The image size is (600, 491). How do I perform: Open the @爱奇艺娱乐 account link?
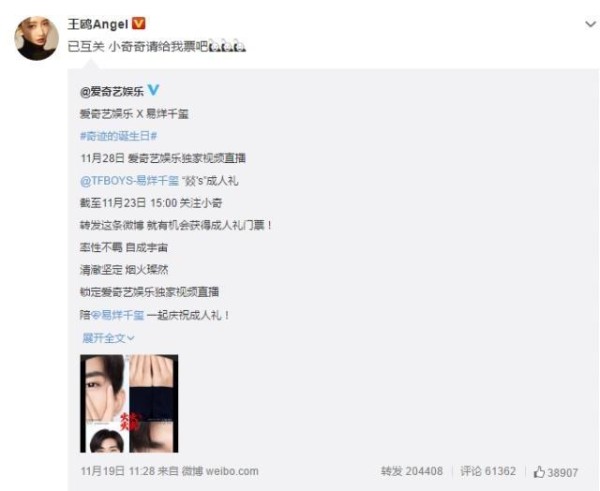pyautogui.click(x=112, y=91)
